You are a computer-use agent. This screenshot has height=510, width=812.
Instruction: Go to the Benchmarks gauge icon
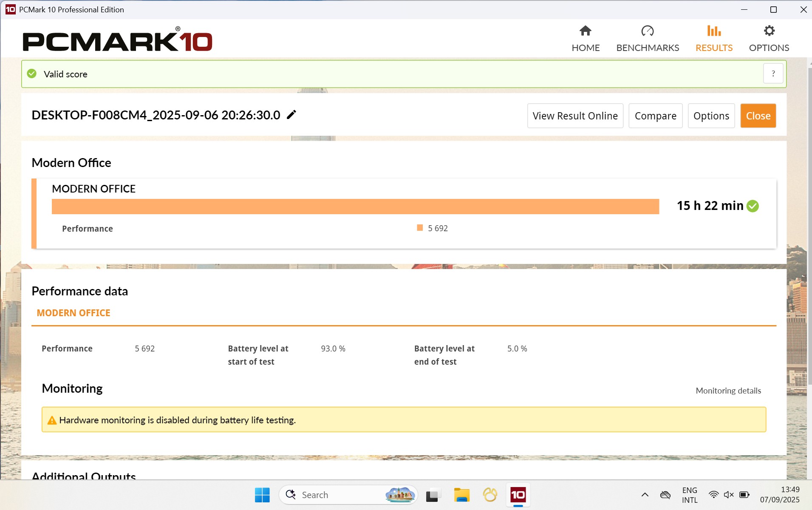click(x=647, y=31)
